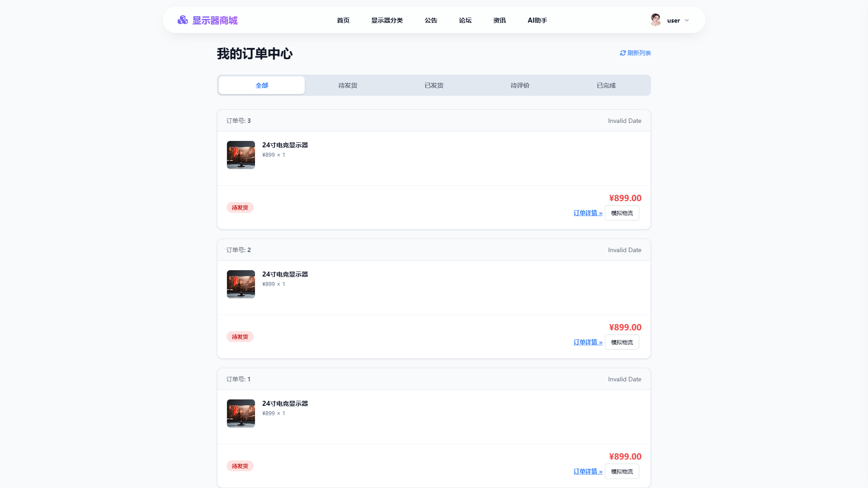868x488 pixels.
Task: Click the ¥899.00 total in order 2
Action: (x=625, y=327)
